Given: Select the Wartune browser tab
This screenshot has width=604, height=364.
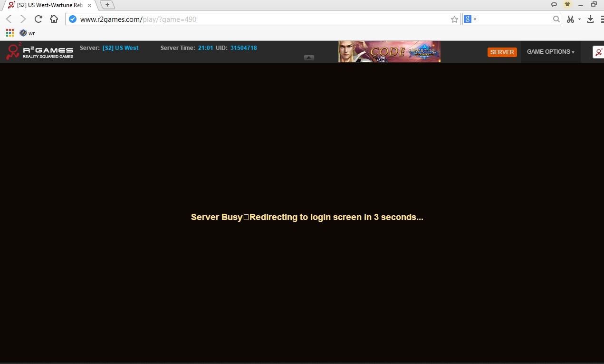Looking at the screenshot, I should click(48, 5).
